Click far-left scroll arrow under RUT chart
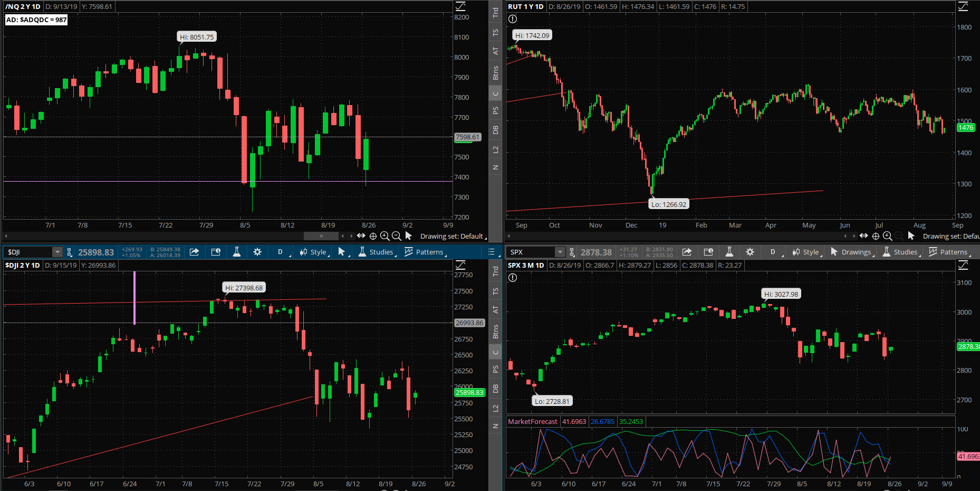This screenshot has width=980, height=491. click(x=509, y=236)
